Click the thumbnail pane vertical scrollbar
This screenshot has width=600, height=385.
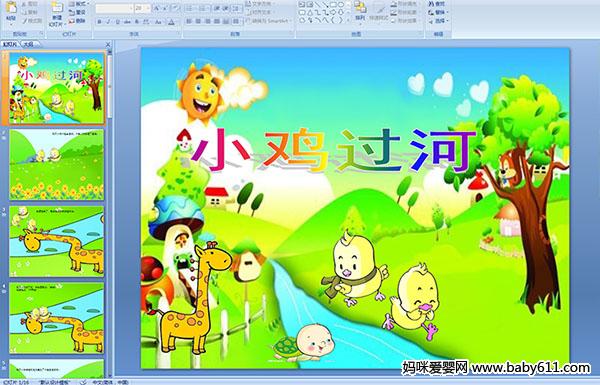[110, 214]
